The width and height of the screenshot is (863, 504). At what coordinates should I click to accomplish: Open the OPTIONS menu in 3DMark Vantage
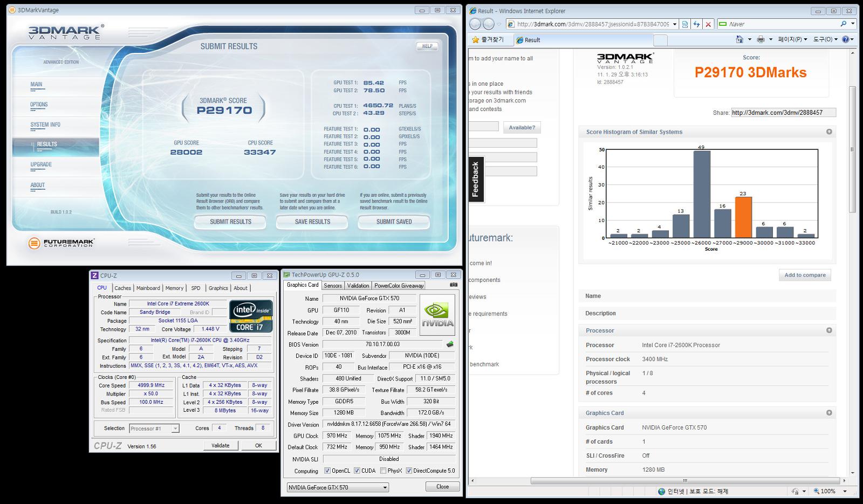tap(39, 105)
